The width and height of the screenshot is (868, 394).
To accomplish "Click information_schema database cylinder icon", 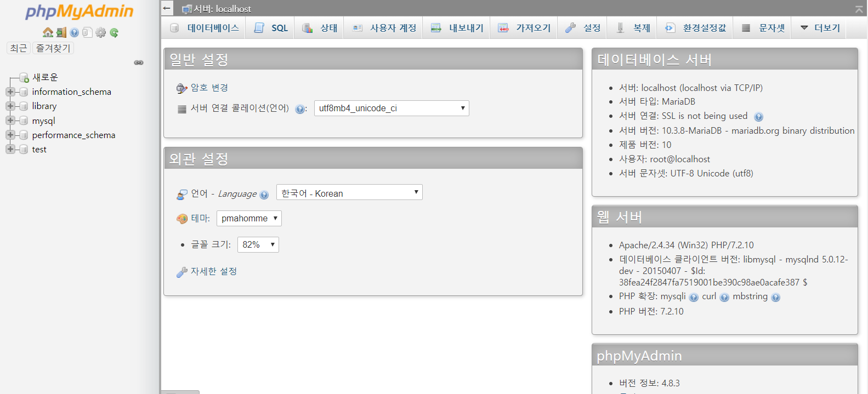I will (24, 92).
